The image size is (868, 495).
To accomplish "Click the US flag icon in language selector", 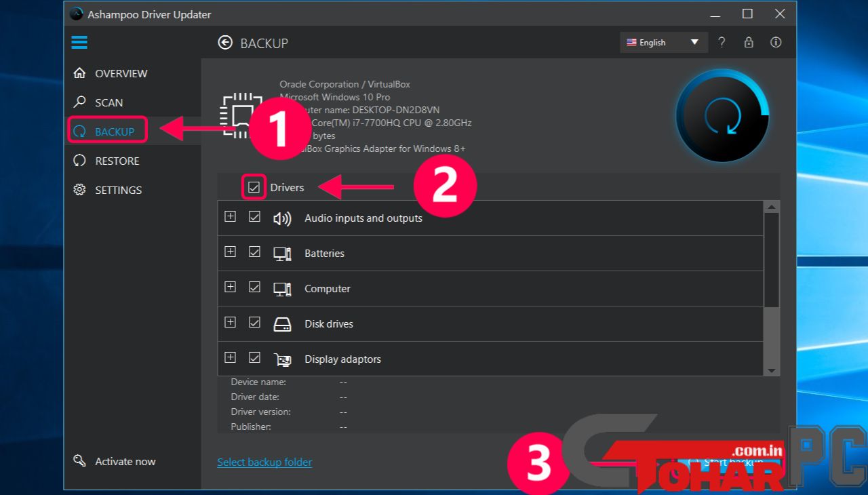I will pyautogui.click(x=631, y=42).
